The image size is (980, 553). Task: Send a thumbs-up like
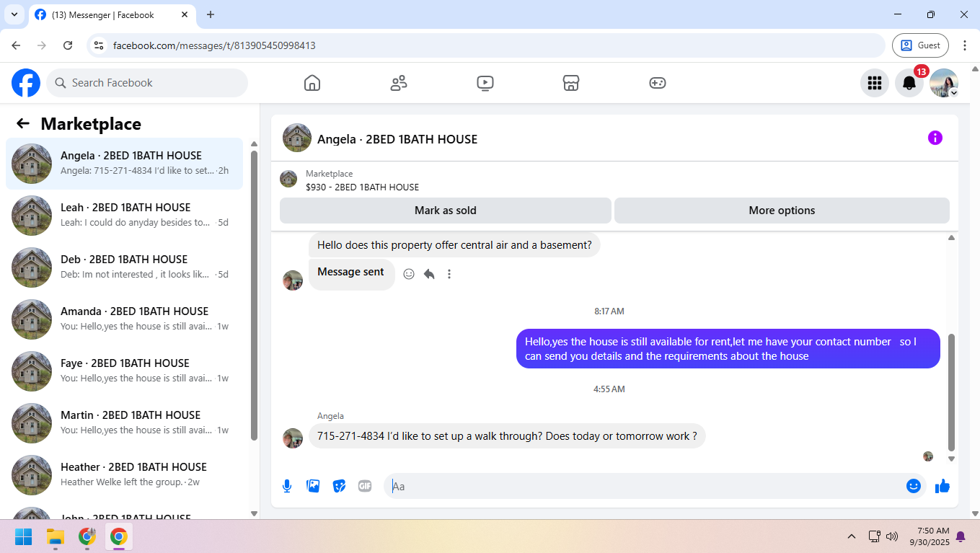click(943, 486)
